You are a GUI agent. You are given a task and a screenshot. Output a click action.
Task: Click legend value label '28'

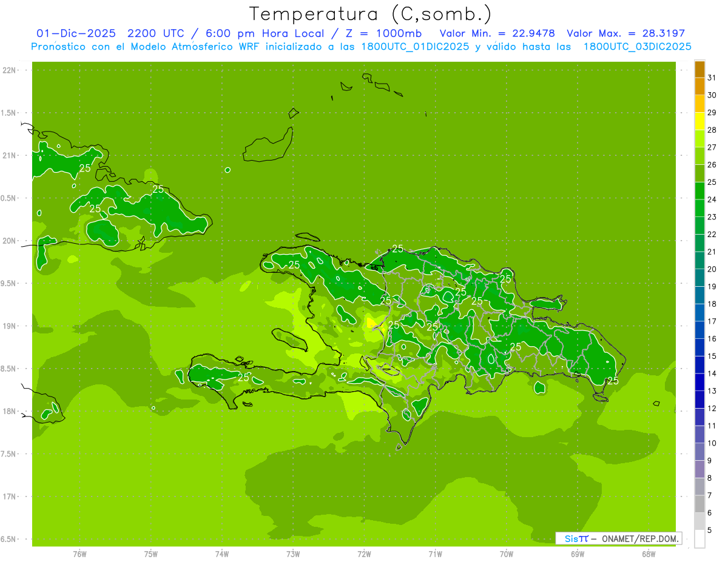[712, 130]
